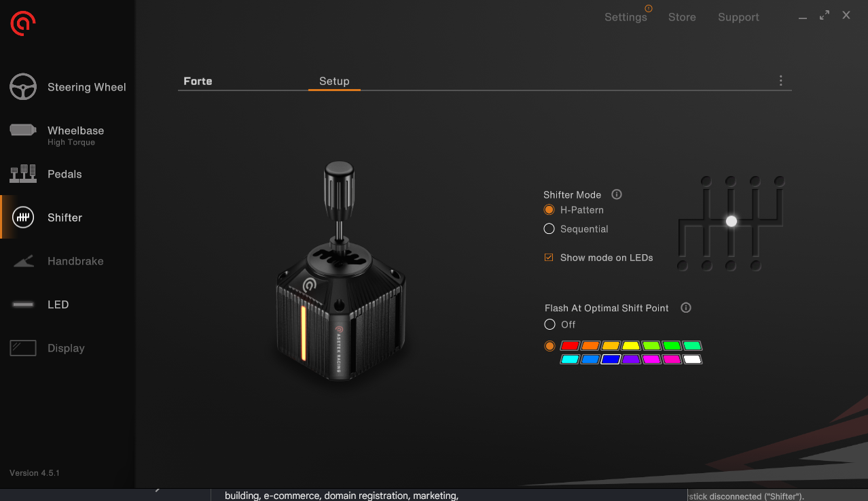This screenshot has height=501, width=868.
Task: Click the glowing gear position in H-pattern diagram
Action: tap(731, 221)
